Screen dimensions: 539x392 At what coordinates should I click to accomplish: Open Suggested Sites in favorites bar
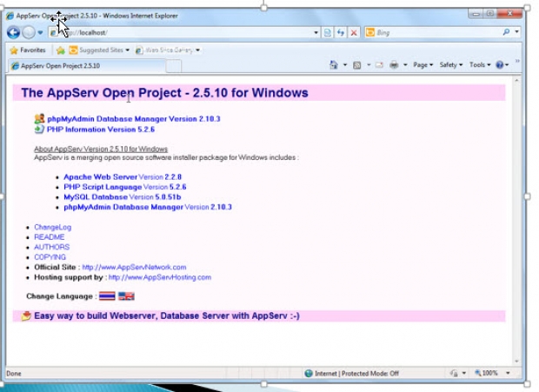99,50
